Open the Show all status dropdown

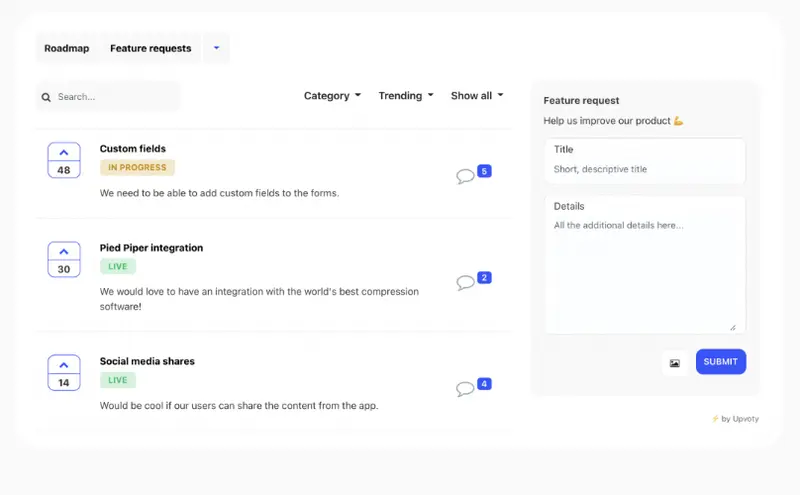[477, 96]
